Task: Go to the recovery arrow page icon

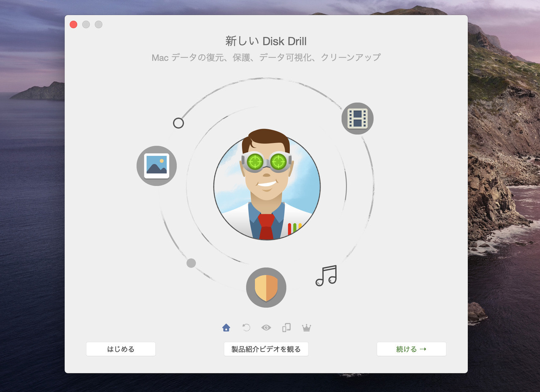Action: click(x=246, y=328)
